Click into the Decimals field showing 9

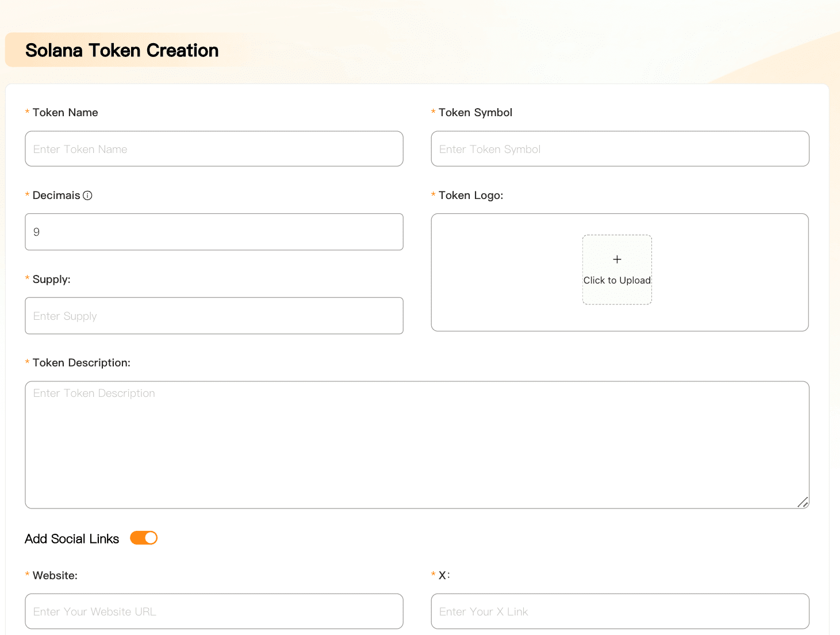pos(214,232)
